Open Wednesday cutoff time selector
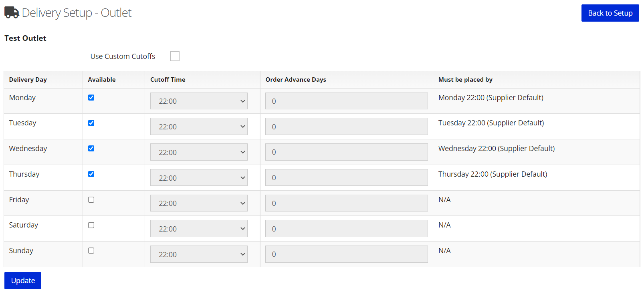644x290 pixels. point(199,152)
